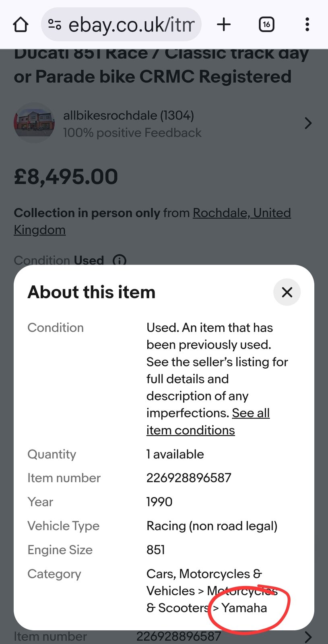Expand the bottom Item number row chevron
The width and height of the screenshot is (328, 644).
(308, 637)
